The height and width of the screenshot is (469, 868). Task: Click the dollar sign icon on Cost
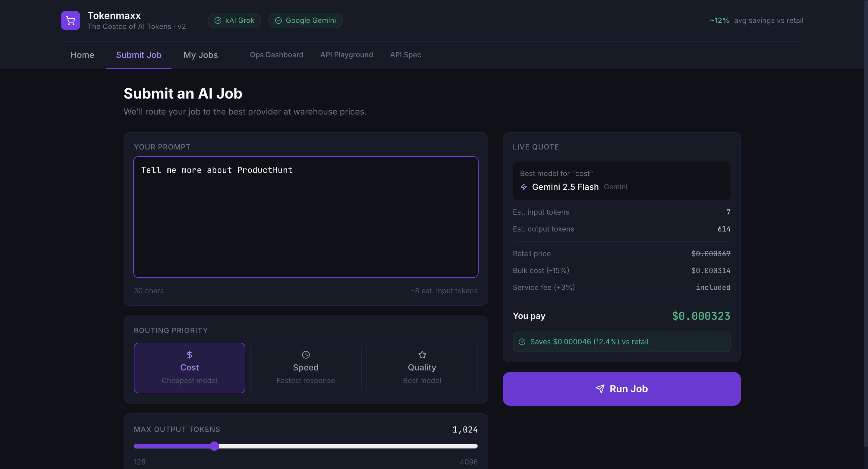click(x=189, y=355)
